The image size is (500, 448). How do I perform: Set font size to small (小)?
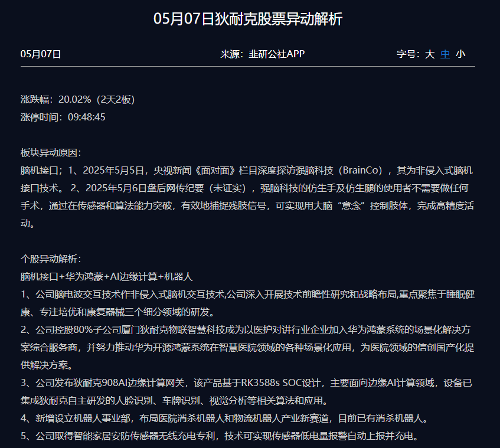[460, 54]
